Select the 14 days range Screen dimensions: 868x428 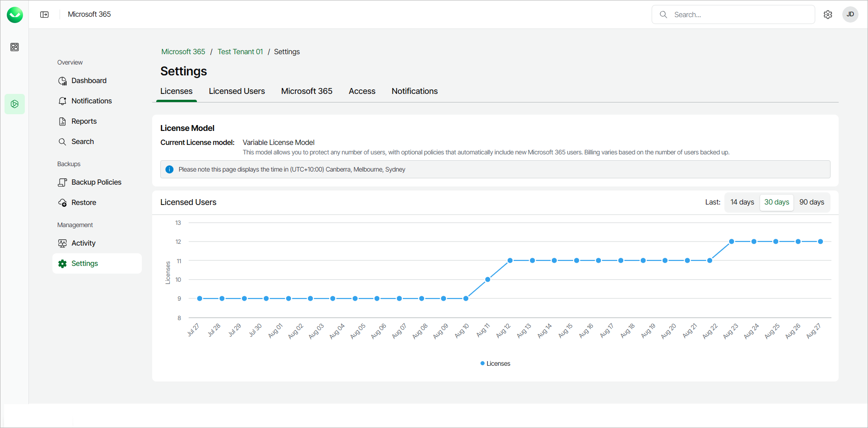(742, 202)
